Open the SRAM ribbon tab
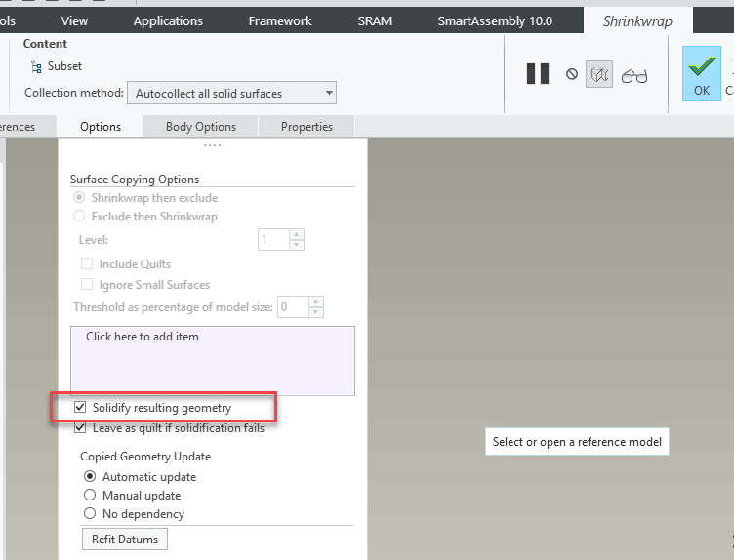Image resolution: width=734 pixels, height=560 pixels. [x=375, y=21]
